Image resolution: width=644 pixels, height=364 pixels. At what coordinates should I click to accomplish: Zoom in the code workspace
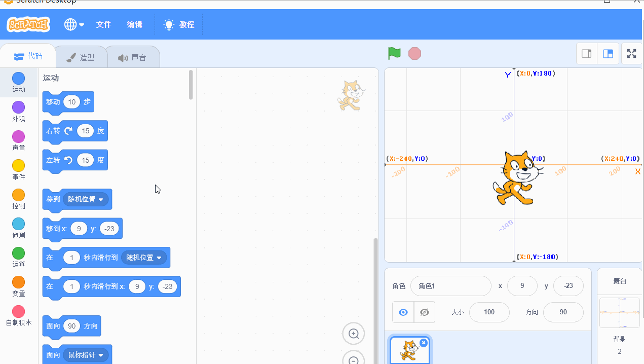pos(354,334)
